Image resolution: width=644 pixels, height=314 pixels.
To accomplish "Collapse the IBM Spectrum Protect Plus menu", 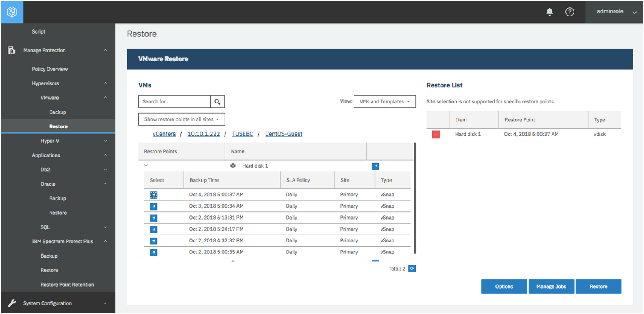I will click(x=105, y=242).
